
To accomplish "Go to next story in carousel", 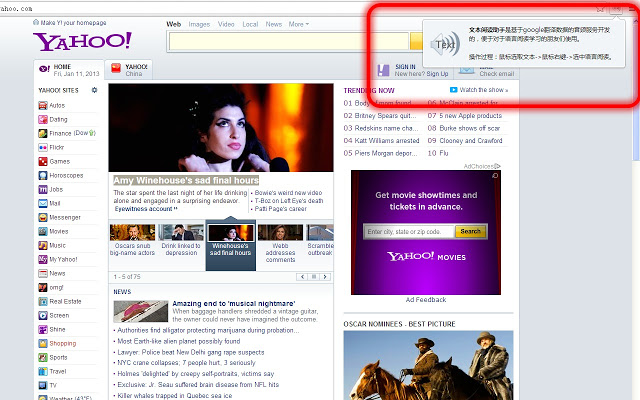I will pos(325,277).
